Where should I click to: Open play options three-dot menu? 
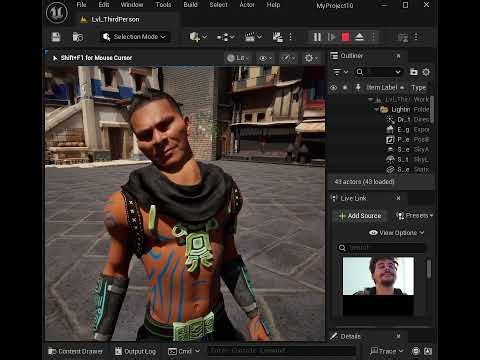click(x=374, y=37)
